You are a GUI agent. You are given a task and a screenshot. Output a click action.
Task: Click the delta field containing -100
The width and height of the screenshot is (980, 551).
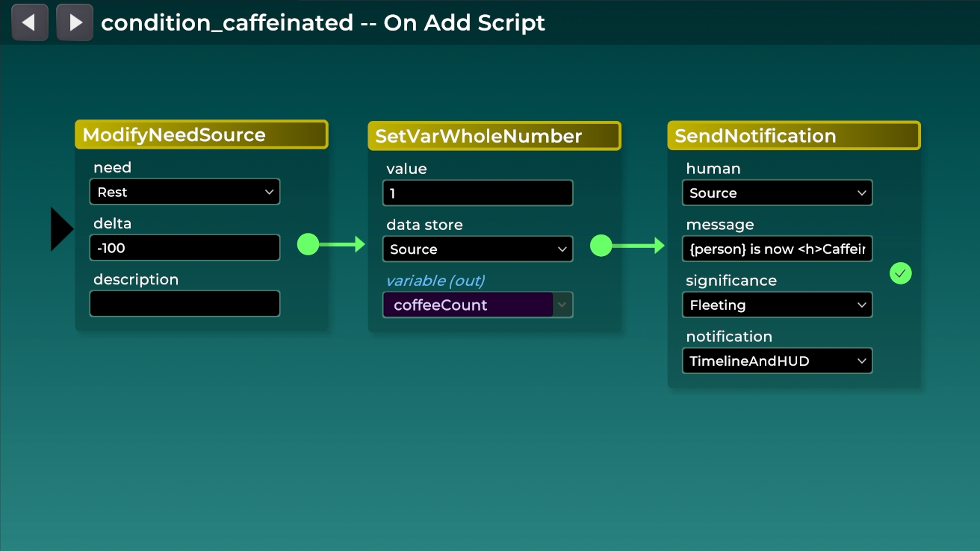click(x=184, y=248)
